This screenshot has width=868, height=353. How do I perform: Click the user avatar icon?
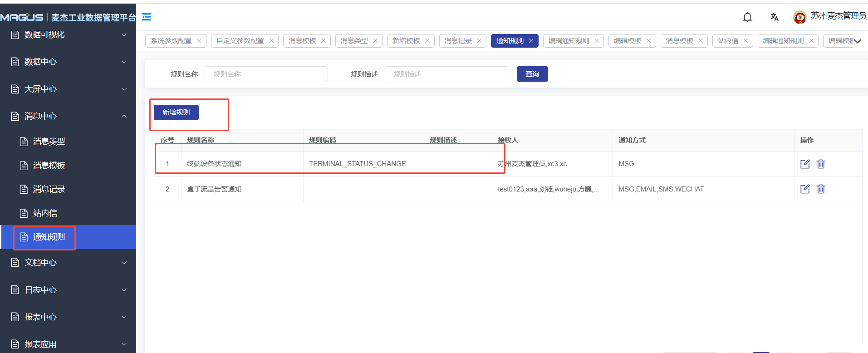pos(799,17)
